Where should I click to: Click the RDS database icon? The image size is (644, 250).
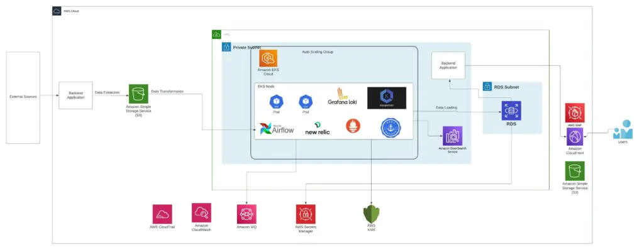[x=511, y=111]
